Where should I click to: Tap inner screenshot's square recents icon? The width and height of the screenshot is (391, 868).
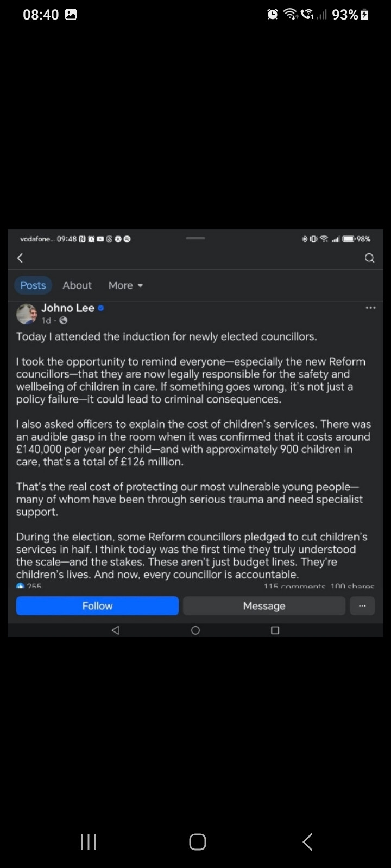[275, 630]
